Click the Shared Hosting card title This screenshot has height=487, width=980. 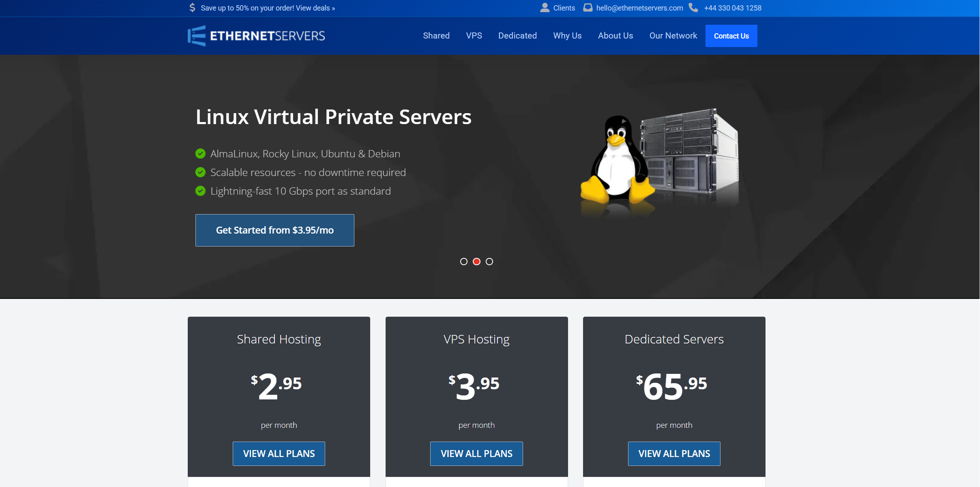[279, 339]
